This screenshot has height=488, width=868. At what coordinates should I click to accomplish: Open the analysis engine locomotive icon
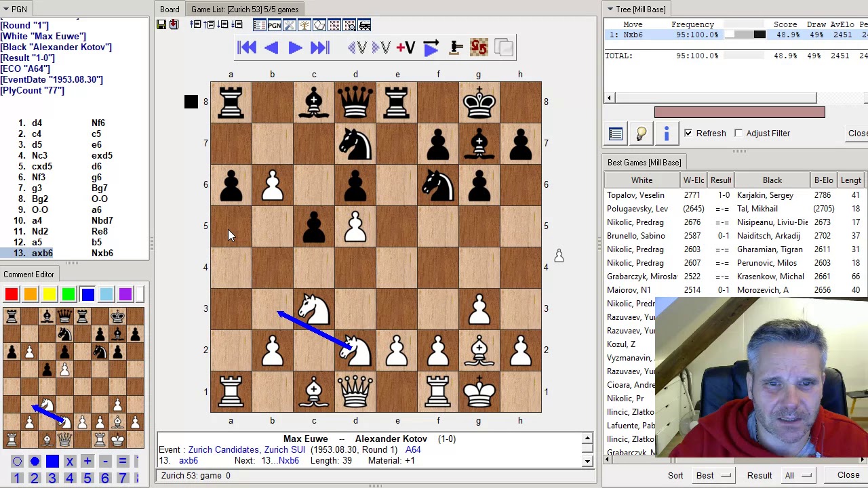(364, 25)
